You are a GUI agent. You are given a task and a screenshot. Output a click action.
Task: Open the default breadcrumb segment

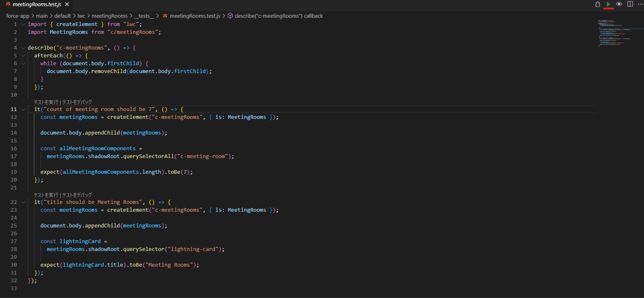63,16
